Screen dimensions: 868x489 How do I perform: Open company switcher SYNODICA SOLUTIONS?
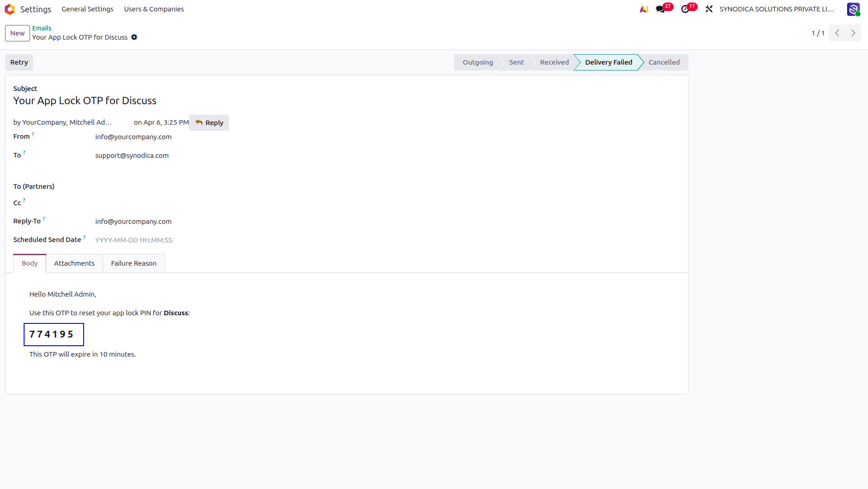pyautogui.click(x=777, y=9)
